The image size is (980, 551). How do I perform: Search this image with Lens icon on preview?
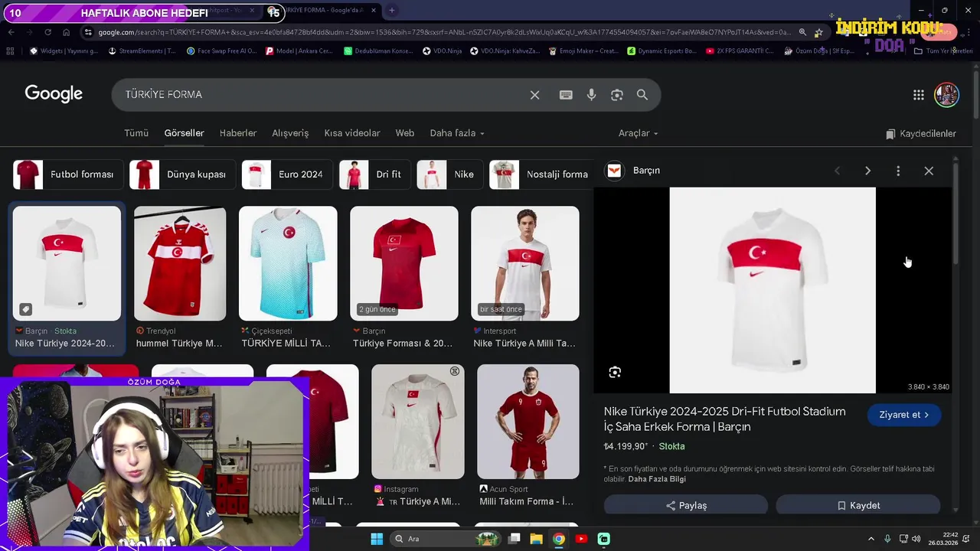coord(615,373)
